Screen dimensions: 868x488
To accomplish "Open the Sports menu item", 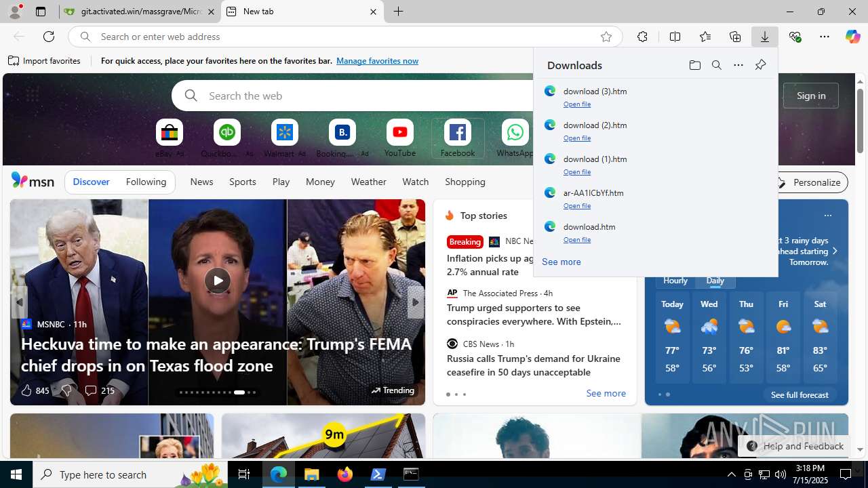I will pyautogui.click(x=243, y=182).
